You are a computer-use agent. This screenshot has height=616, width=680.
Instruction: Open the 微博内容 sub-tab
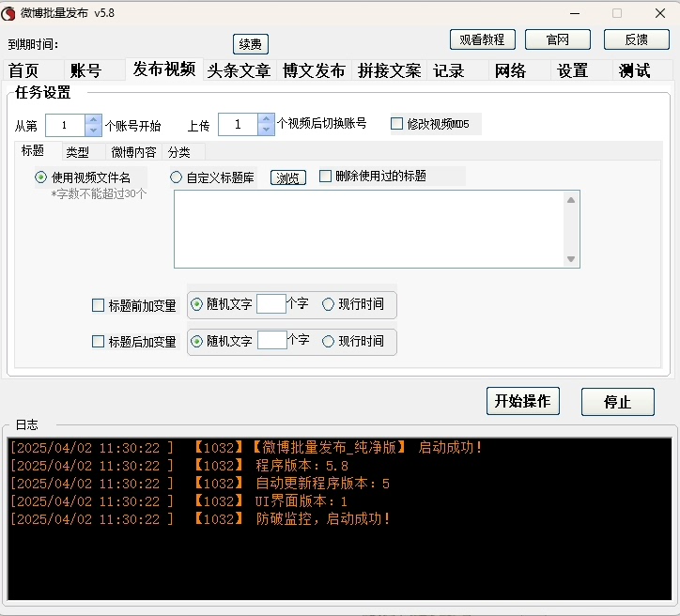click(x=133, y=152)
